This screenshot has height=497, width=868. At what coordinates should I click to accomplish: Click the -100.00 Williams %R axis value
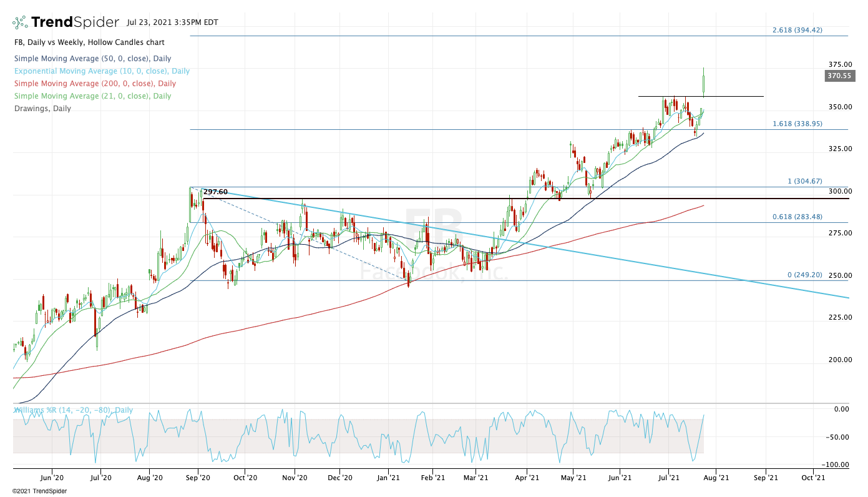pyautogui.click(x=837, y=465)
